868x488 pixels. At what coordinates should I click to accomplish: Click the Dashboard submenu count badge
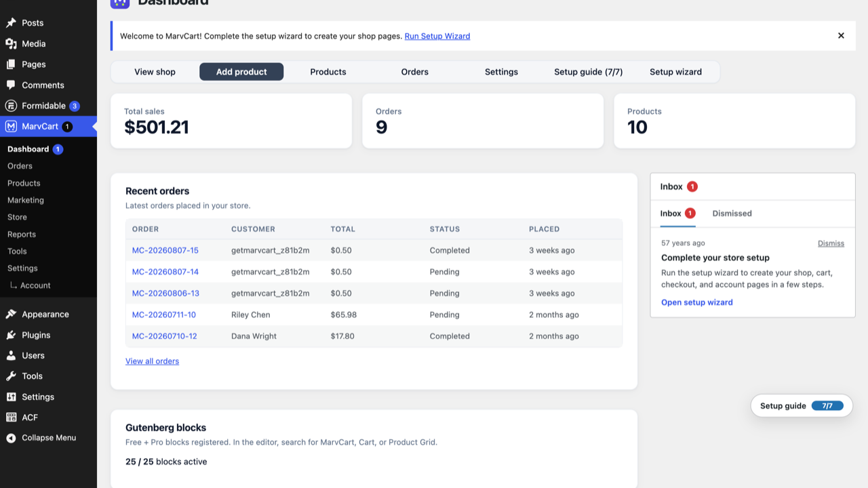coord(58,149)
